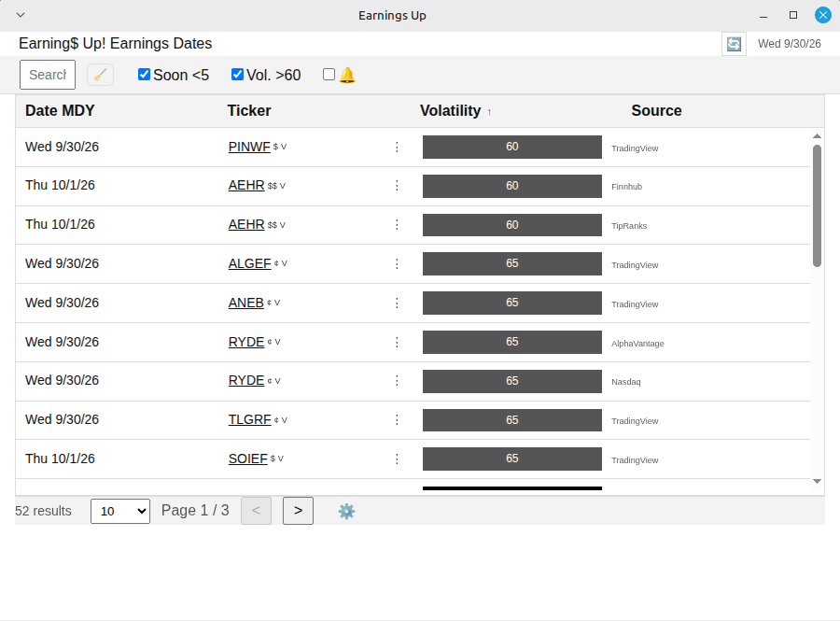Click the table's vertical scrollbar thumb

[817, 205]
